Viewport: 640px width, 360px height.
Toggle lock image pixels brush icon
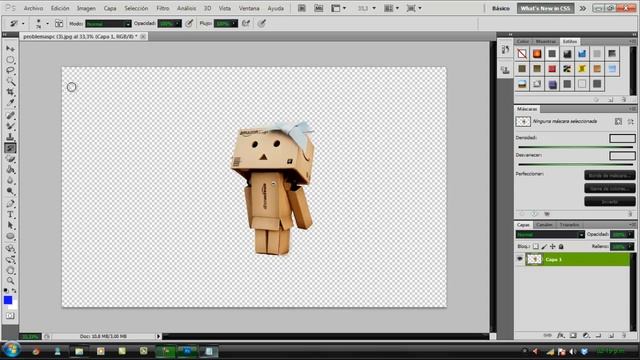[544, 247]
